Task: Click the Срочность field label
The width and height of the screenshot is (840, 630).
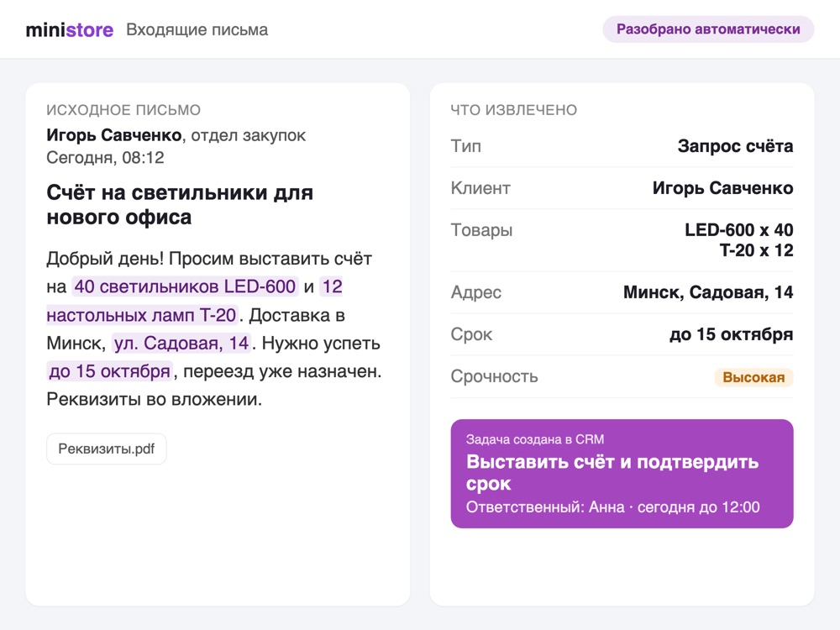Action: [494, 376]
